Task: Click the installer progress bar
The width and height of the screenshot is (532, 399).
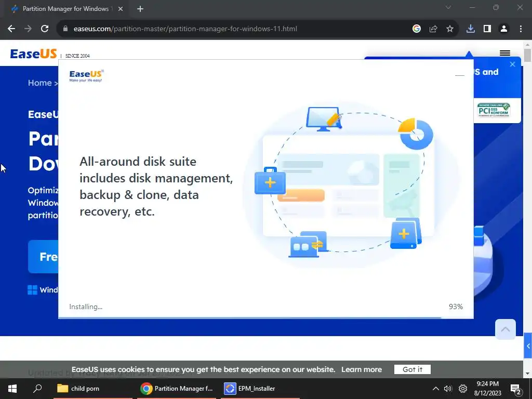Action: click(265, 318)
